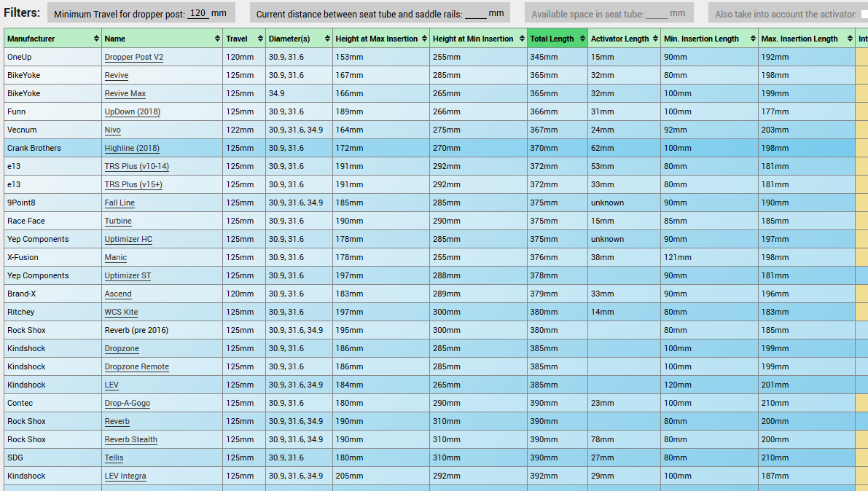Click the Available space in seat tube field

656,13
